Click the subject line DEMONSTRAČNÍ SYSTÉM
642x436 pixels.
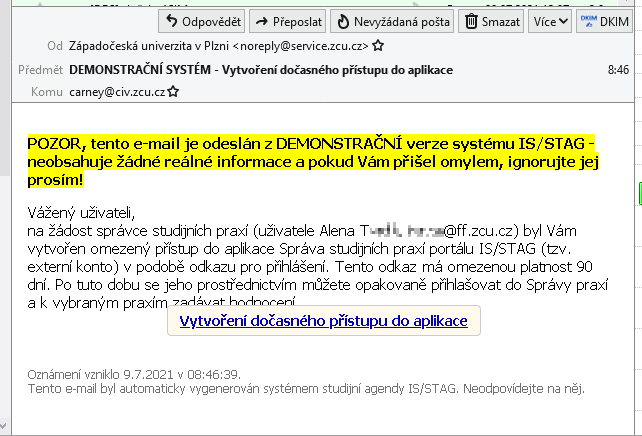261,70
